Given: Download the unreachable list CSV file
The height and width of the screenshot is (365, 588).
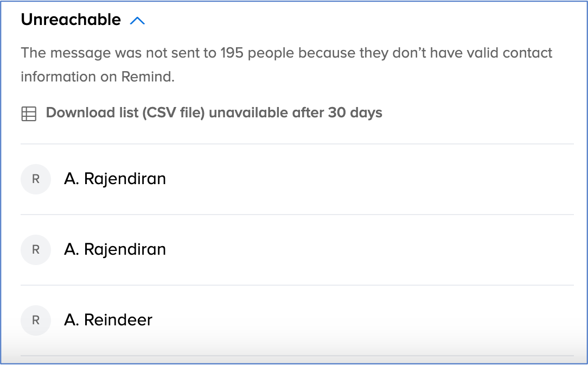Looking at the screenshot, I should click(x=214, y=113).
